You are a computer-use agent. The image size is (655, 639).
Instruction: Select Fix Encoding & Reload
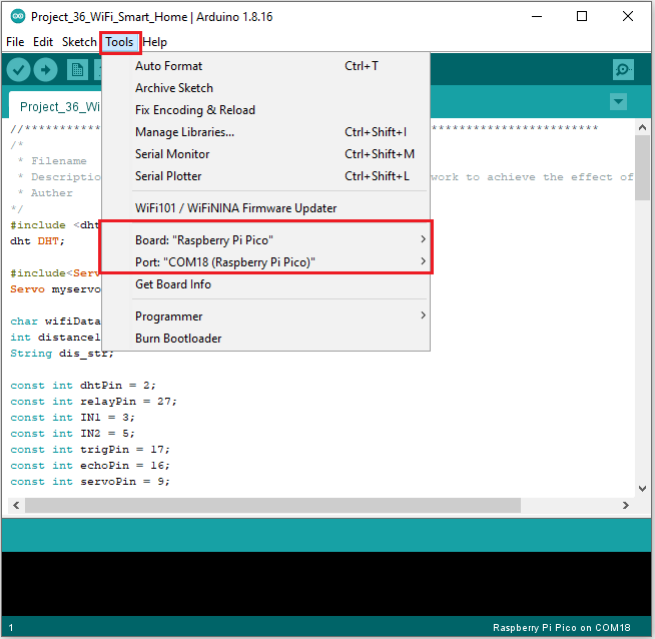(266, 110)
